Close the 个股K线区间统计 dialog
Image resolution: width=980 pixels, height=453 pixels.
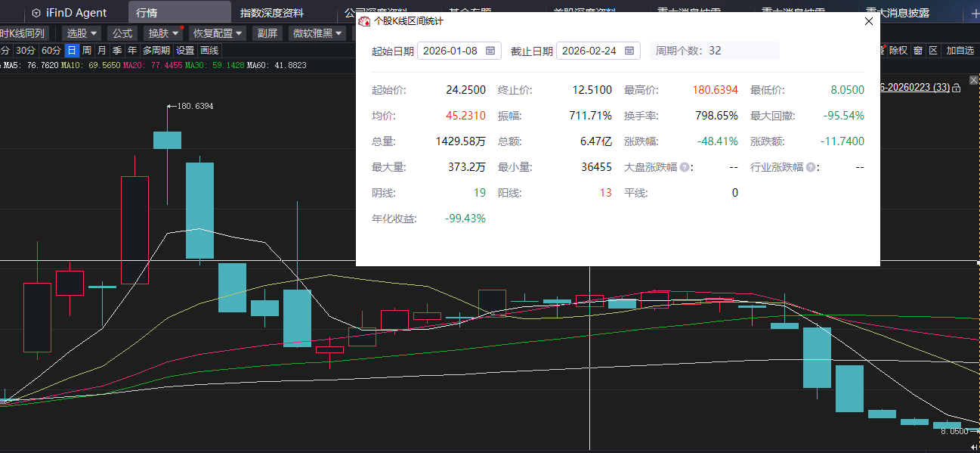click(x=868, y=22)
